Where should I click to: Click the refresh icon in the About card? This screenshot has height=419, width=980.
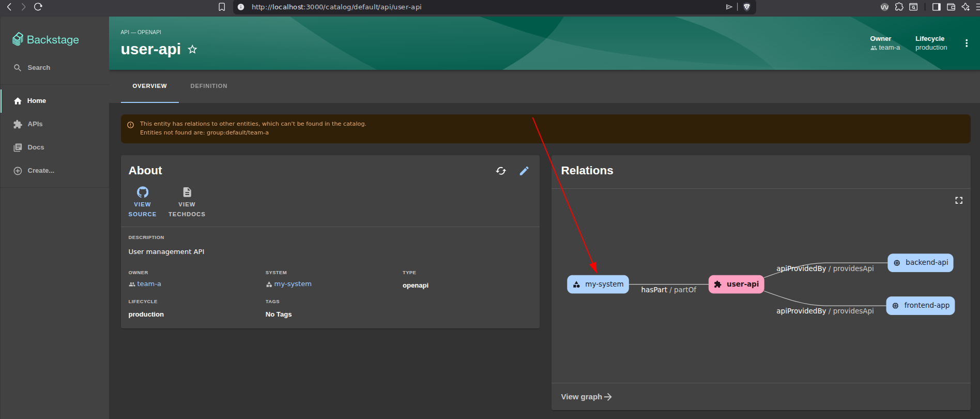[501, 171]
